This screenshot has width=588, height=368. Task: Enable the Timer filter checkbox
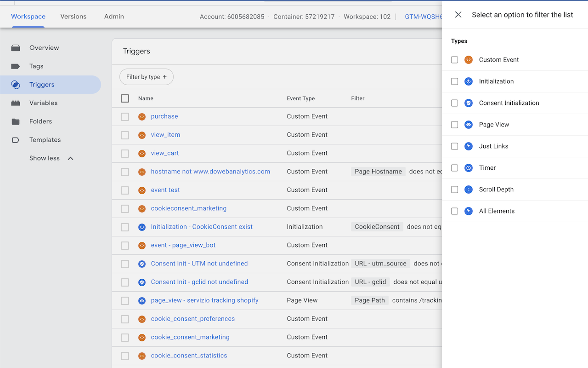pyautogui.click(x=455, y=168)
